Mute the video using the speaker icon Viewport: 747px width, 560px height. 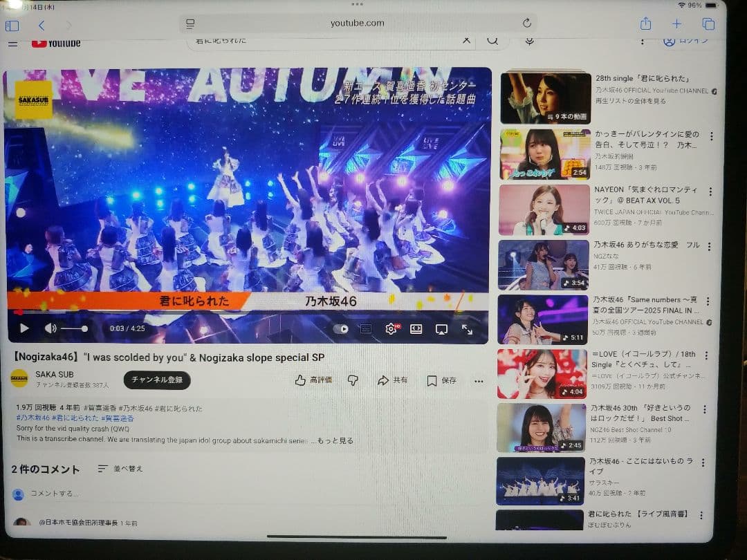[50, 328]
